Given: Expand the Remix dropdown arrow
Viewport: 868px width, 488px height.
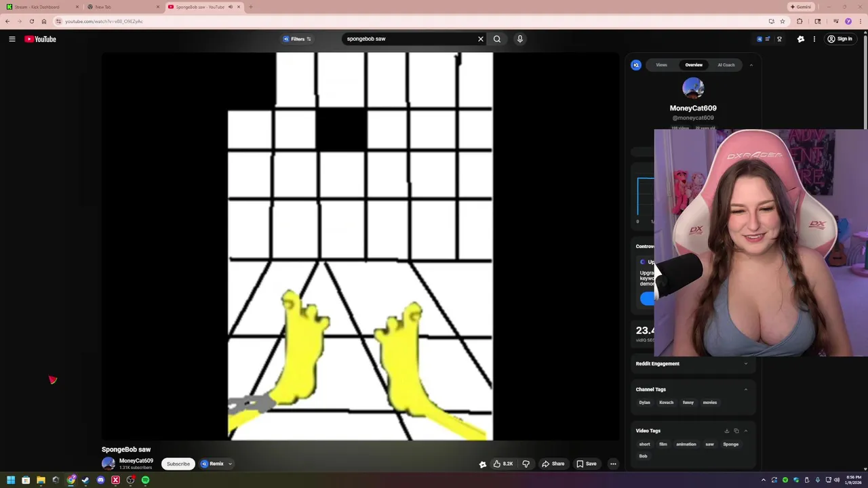Looking at the screenshot, I should pyautogui.click(x=230, y=464).
